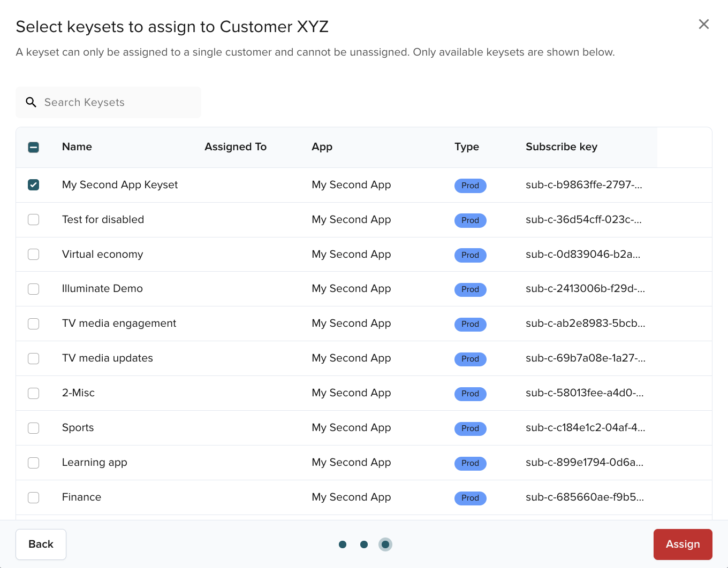Close the keyset assignment dialog

[x=703, y=24]
